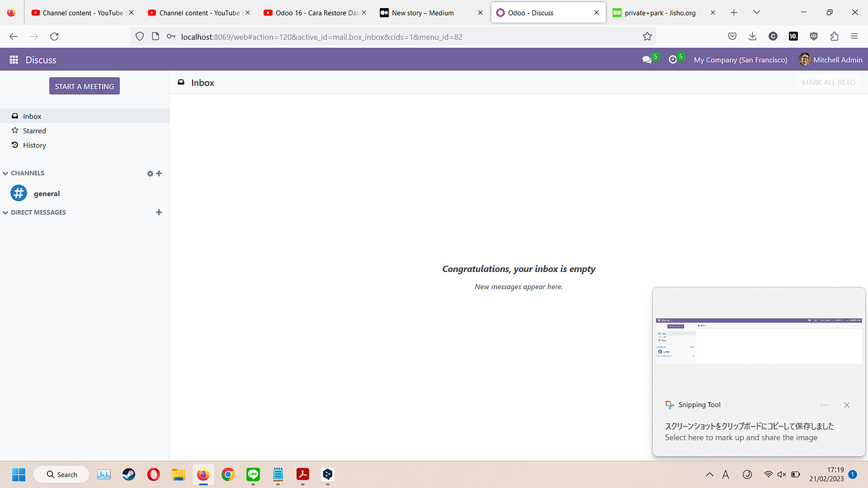Select the Inbox icon in sidebar
Viewport: 868px width, 488px height.
point(14,116)
